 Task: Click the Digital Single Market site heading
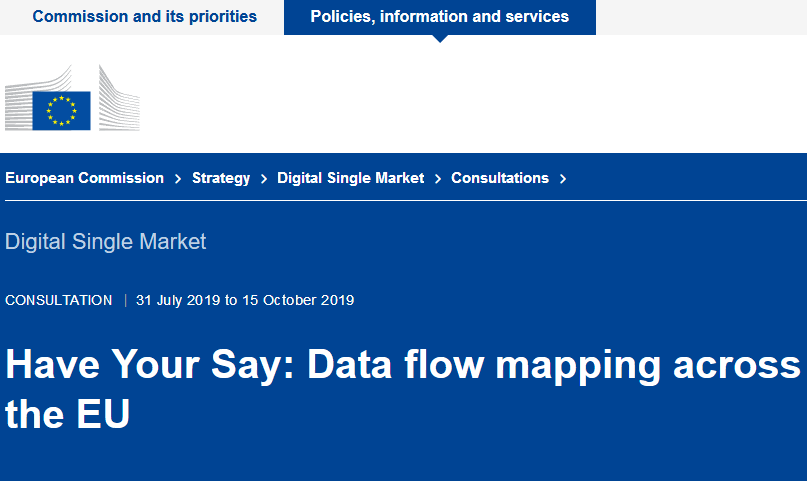point(106,242)
